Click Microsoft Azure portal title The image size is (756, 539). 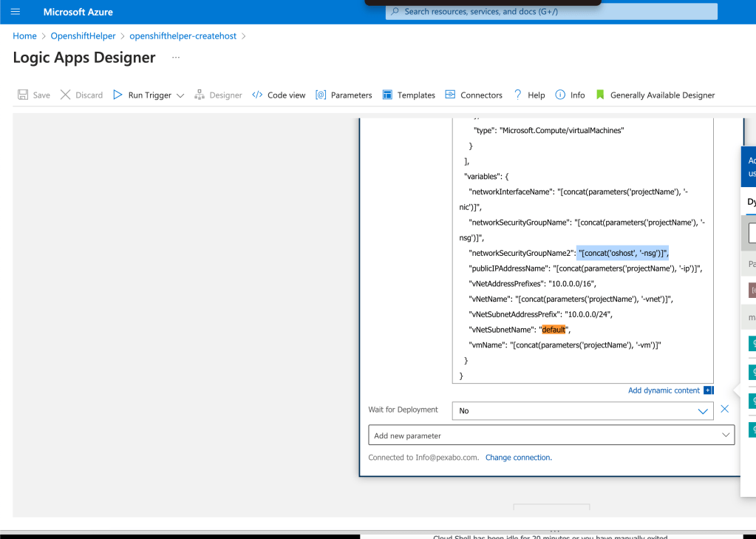[x=78, y=12]
